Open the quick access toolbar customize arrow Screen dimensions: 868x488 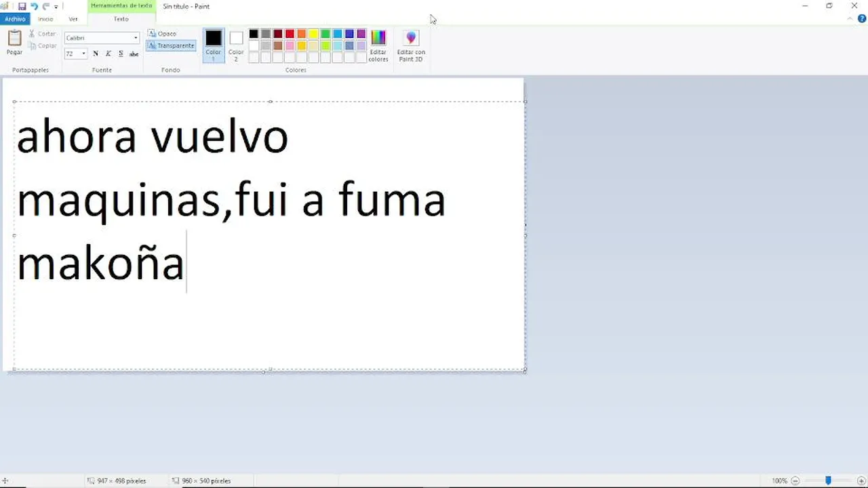(x=56, y=7)
